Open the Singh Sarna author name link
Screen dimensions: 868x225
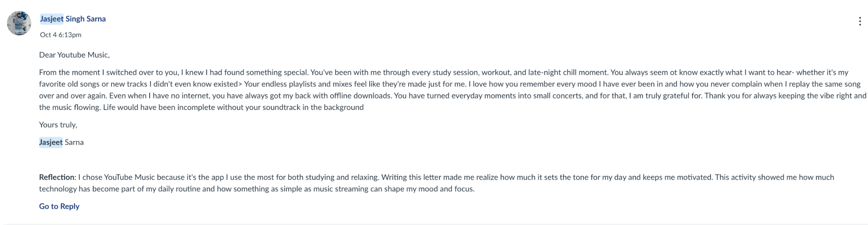(x=85, y=19)
